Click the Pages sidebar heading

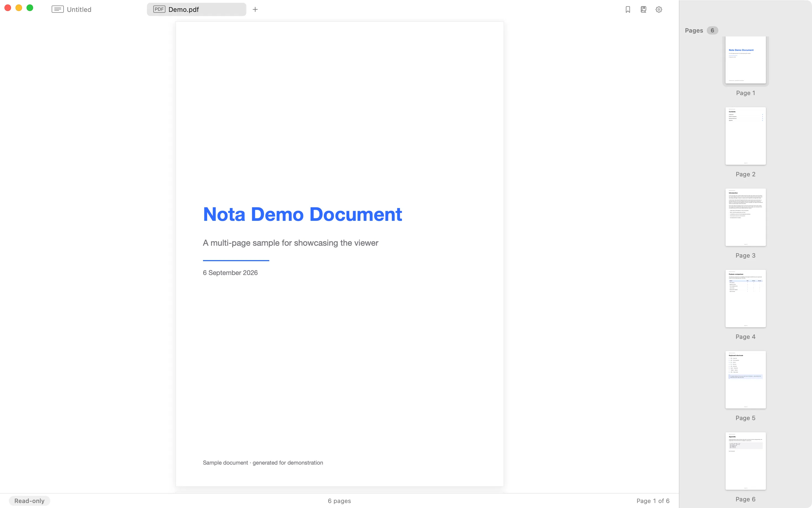click(694, 30)
